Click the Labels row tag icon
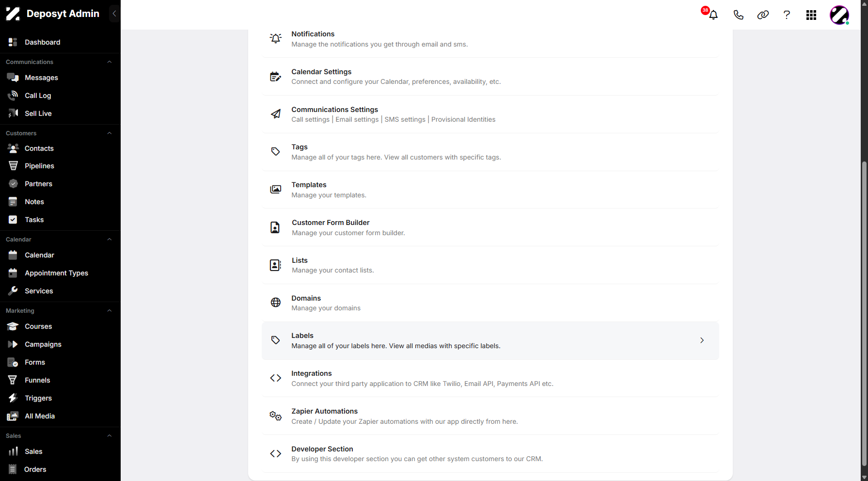868x481 pixels. (x=276, y=340)
